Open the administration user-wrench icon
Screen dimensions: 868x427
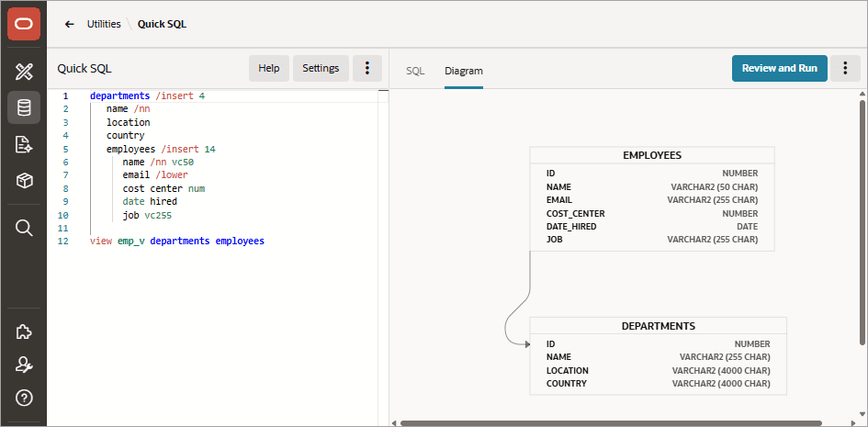pos(24,365)
